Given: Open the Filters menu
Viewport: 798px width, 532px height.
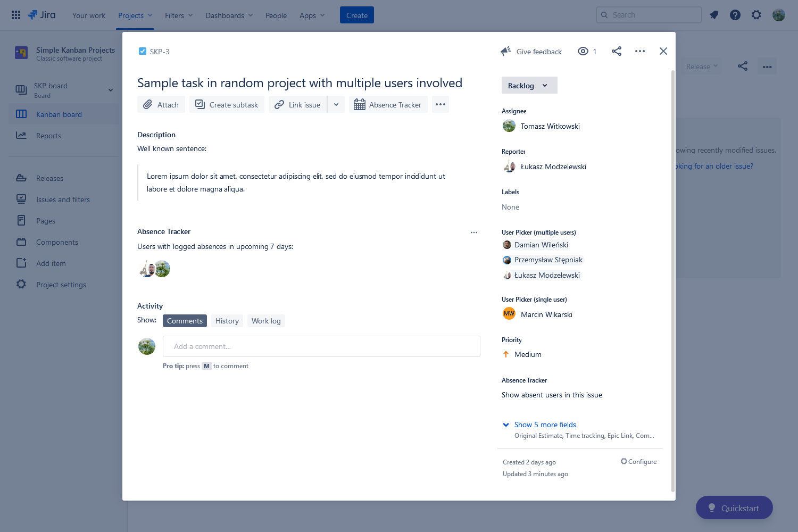Looking at the screenshot, I should click(x=179, y=15).
